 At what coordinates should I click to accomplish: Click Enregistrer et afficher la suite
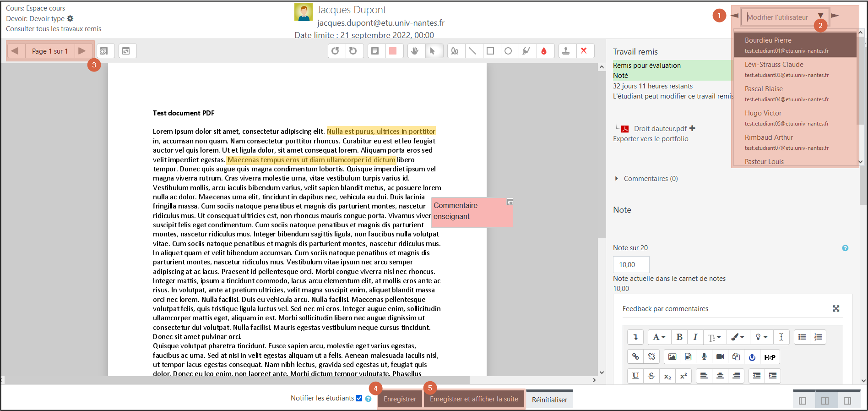pos(474,399)
